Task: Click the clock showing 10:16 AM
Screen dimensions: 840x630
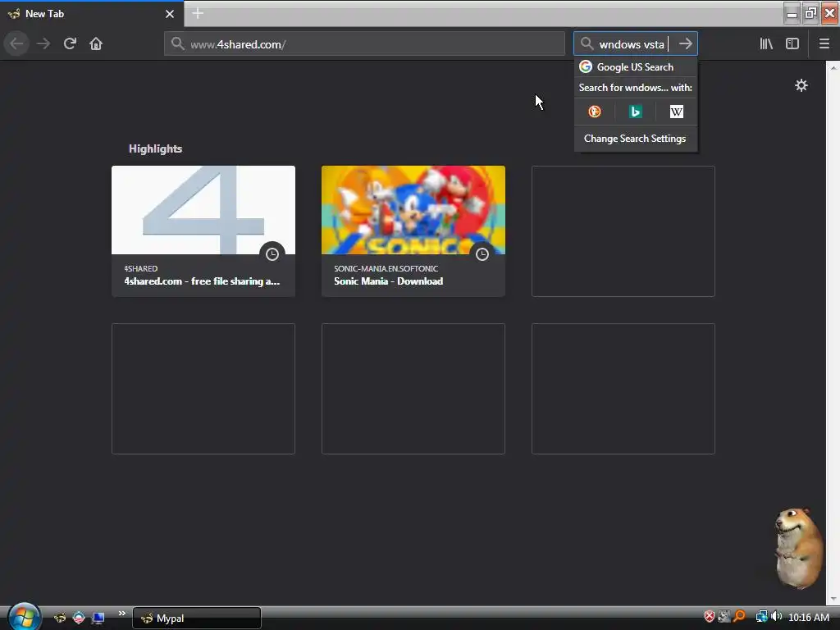Action: coord(809,617)
